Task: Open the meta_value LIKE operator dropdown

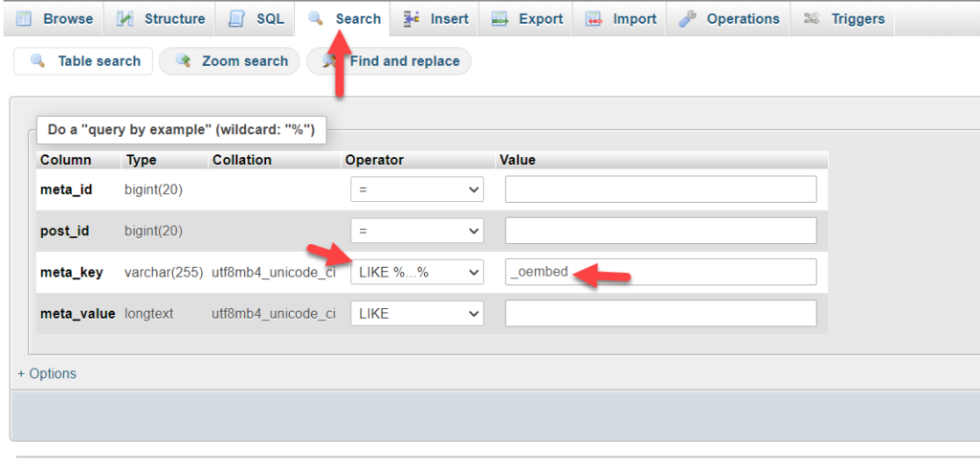Action: [x=417, y=313]
